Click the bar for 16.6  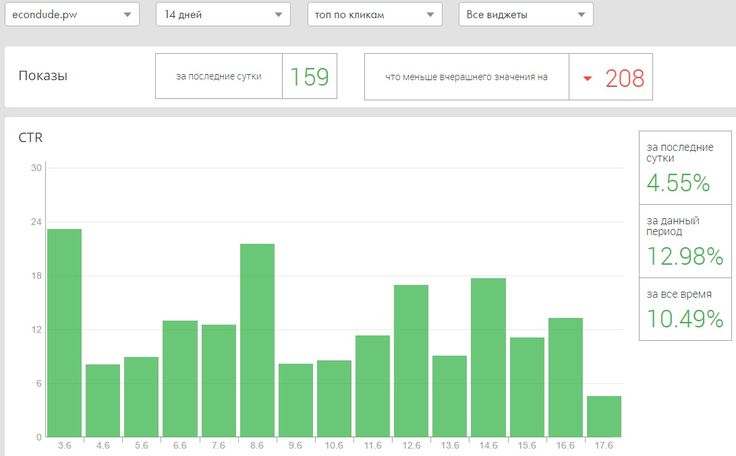[565, 377]
